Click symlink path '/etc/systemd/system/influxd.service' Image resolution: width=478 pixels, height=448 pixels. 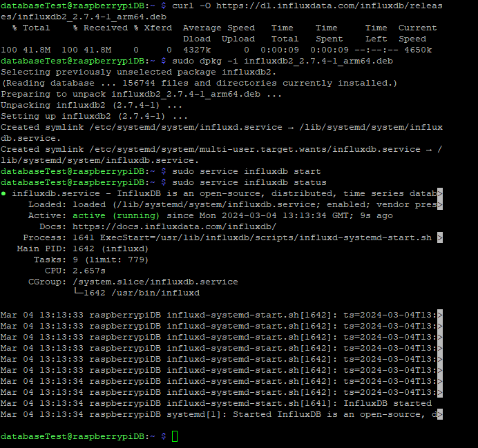point(186,127)
